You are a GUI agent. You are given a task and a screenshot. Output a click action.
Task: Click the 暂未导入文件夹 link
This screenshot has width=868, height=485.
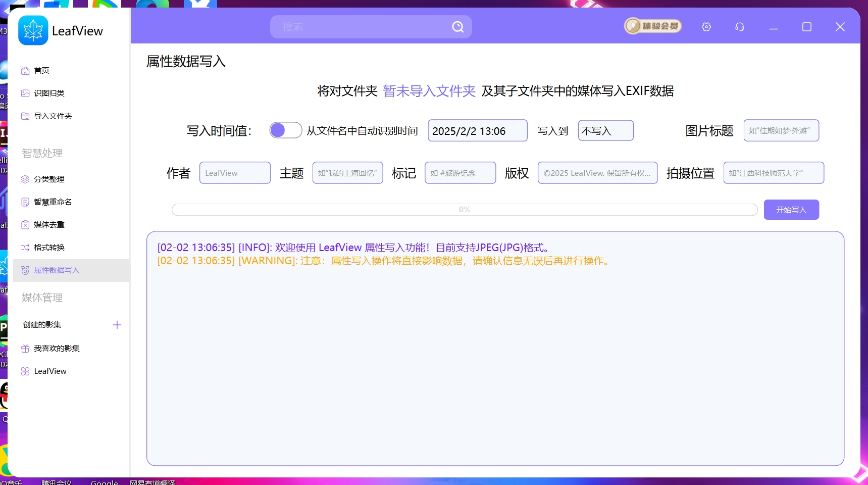(429, 91)
